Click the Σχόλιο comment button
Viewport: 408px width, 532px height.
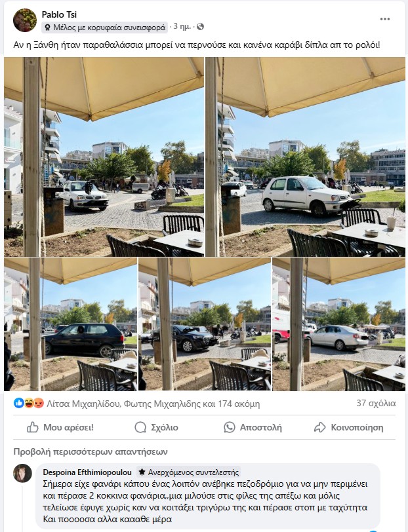click(156, 427)
